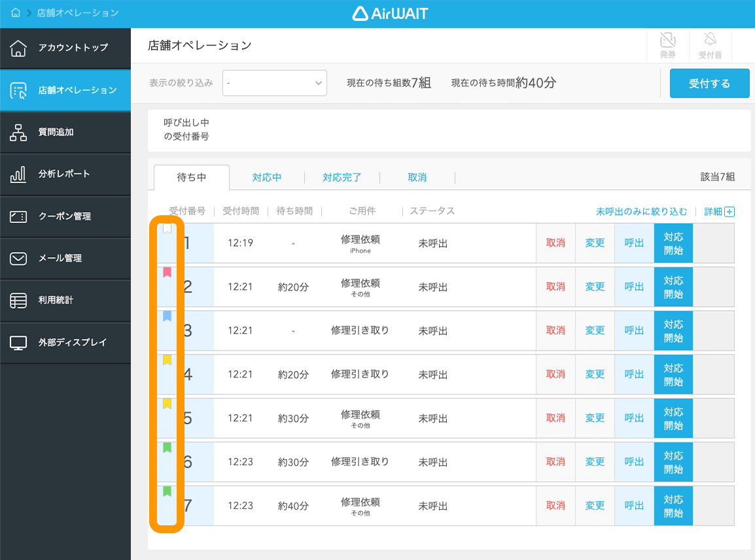
Task: Click the 呼出 link for ticket 3
Action: pos(633,330)
